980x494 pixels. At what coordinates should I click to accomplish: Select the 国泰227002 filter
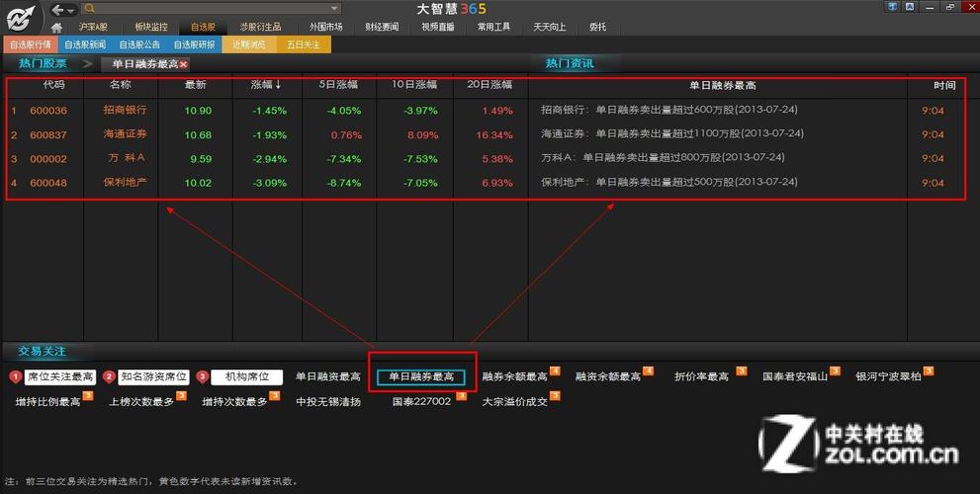(421, 401)
